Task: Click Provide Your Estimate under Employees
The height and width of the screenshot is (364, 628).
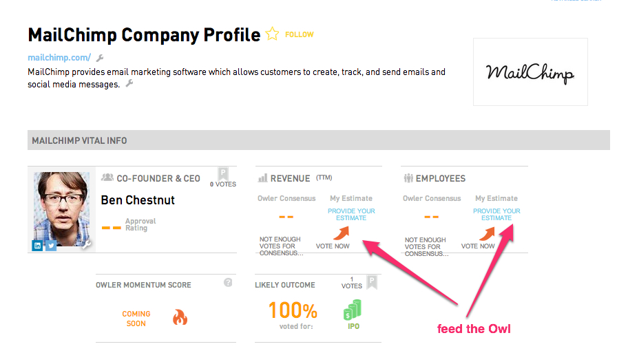Action: [496, 215]
